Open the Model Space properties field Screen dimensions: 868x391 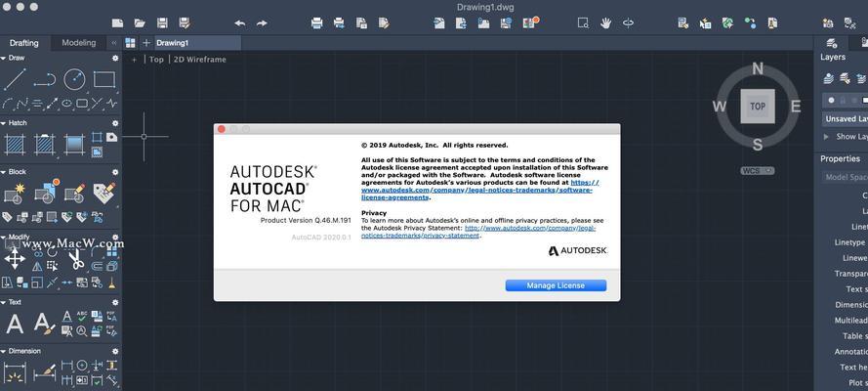[845, 177]
